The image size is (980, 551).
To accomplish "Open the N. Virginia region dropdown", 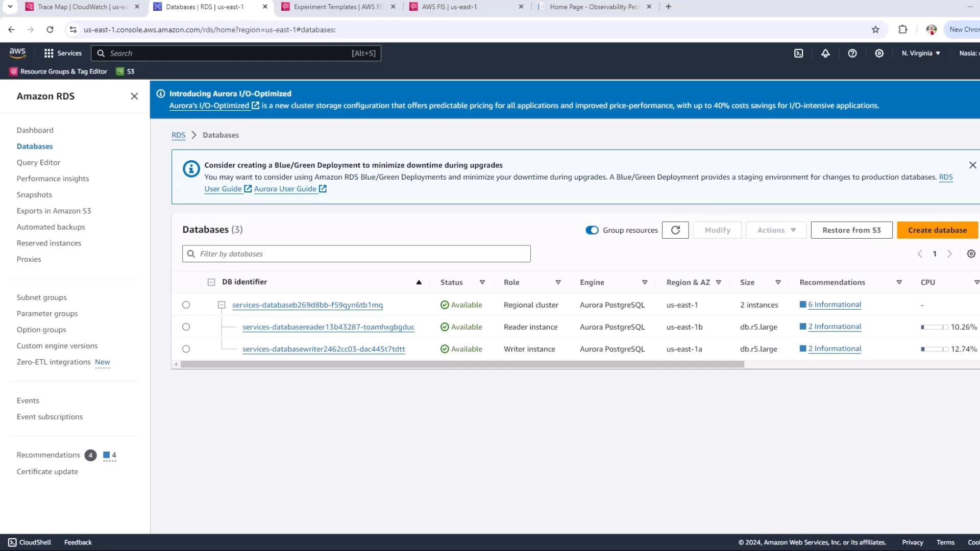I will [x=921, y=53].
